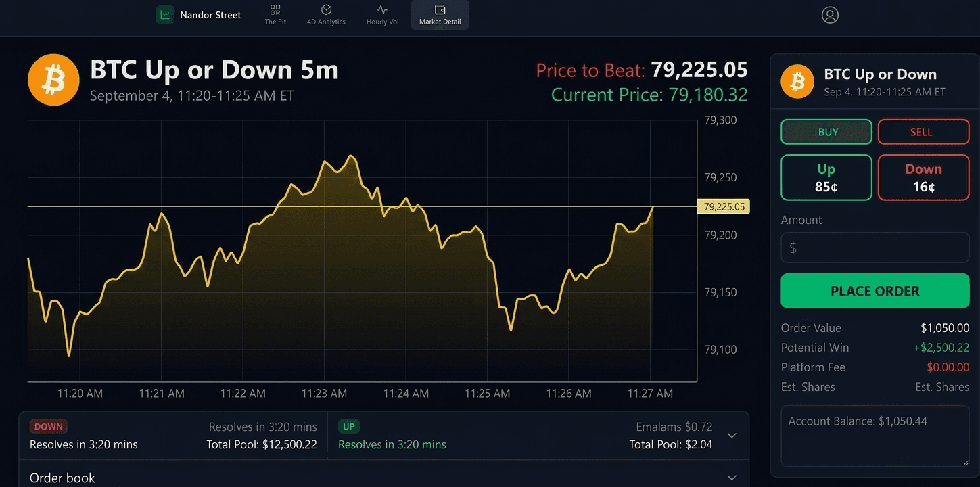
Task: Click the Potential Win +$2,500.22 value
Action: tap(941, 348)
